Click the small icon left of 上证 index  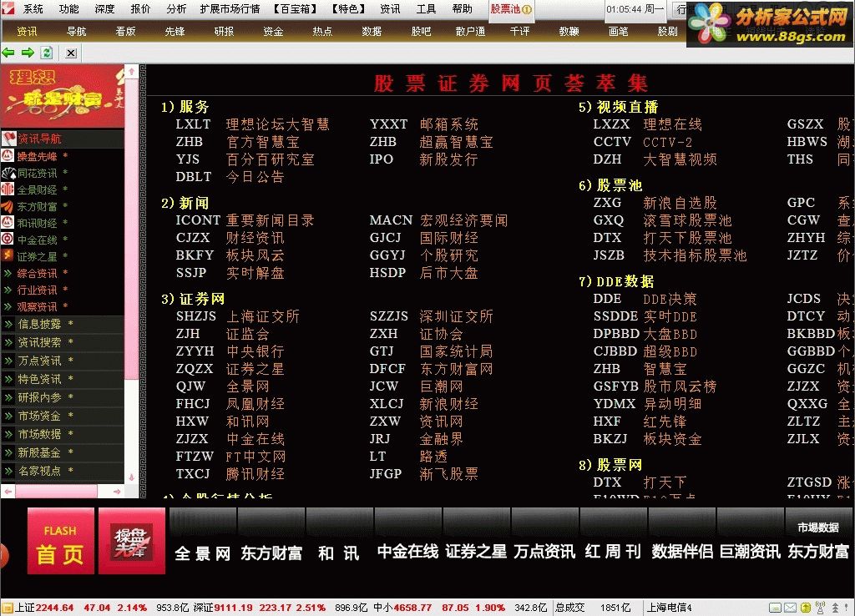pos(7,608)
